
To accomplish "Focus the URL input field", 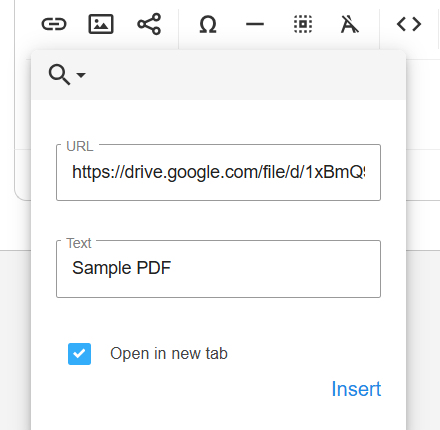I will click(218, 172).
